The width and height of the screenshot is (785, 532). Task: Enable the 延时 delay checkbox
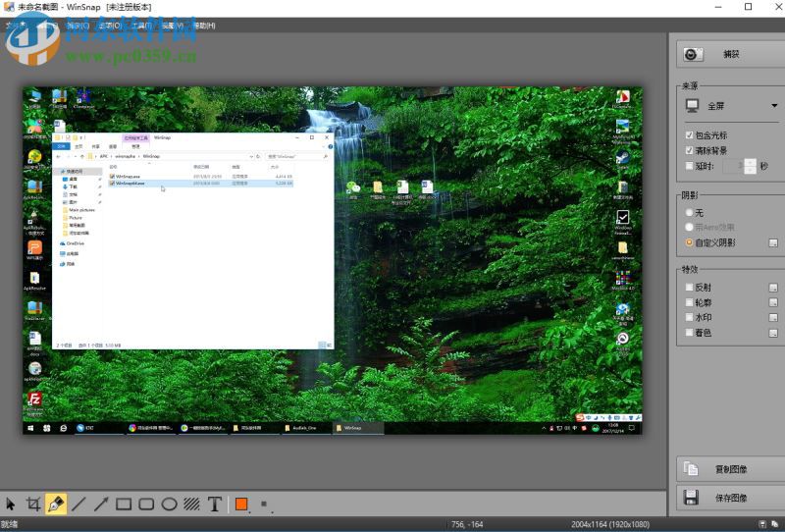click(690, 166)
